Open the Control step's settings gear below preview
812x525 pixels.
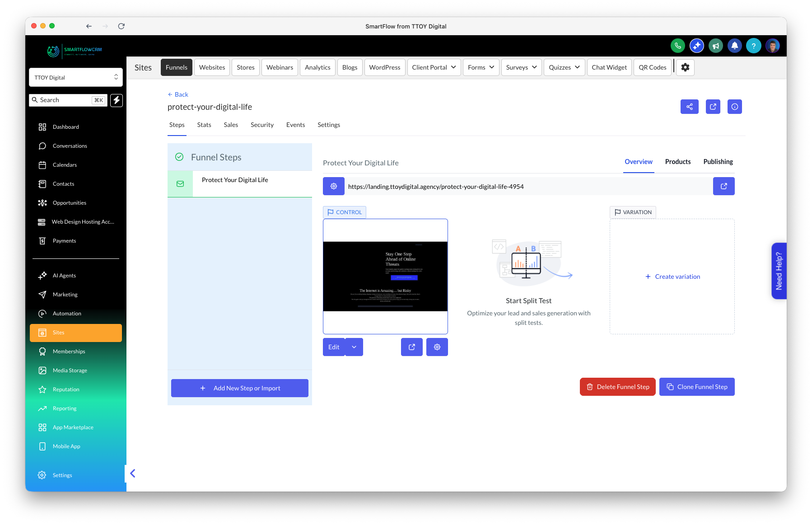coord(437,347)
